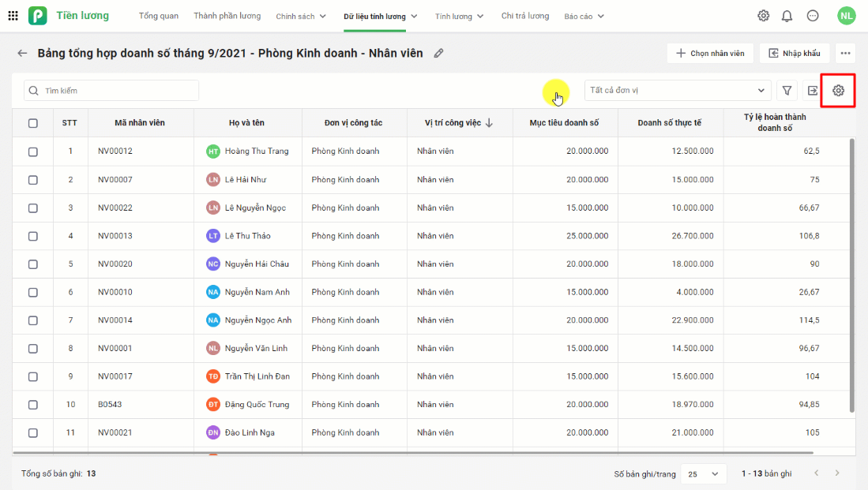Expand the 'Tất cả đơn vị' dropdown
The width and height of the screenshot is (868, 490).
click(678, 91)
